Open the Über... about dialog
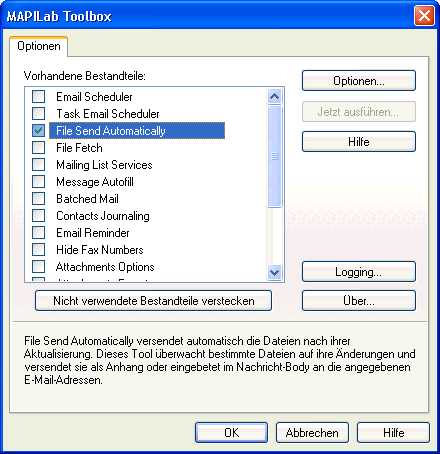 coord(359,301)
